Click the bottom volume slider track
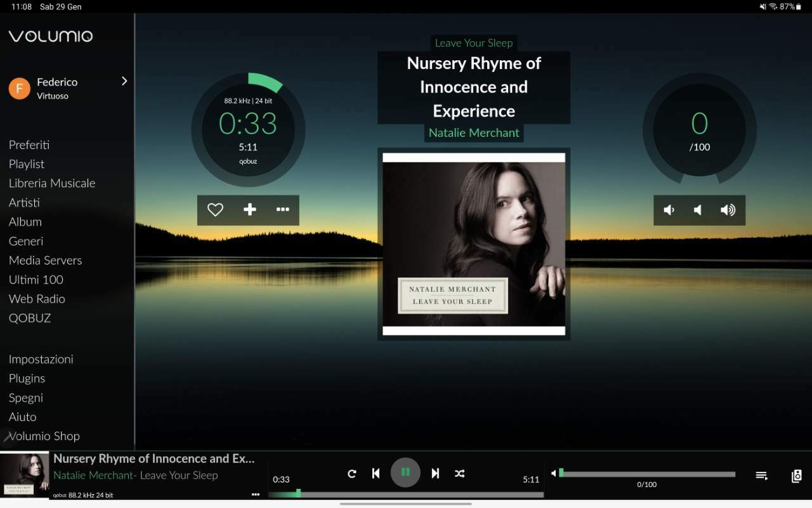Viewport: 812px width, 508px height. pyautogui.click(x=647, y=474)
